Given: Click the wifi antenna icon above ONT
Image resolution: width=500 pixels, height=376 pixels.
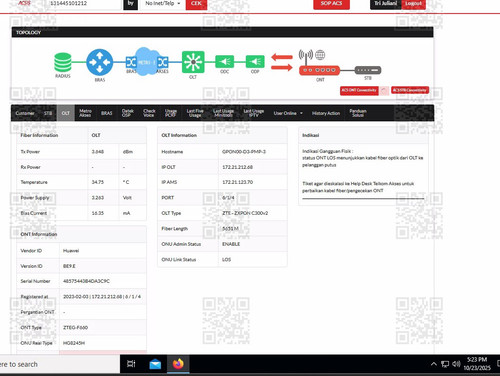Looking at the screenshot, I should [x=306, y=57].
